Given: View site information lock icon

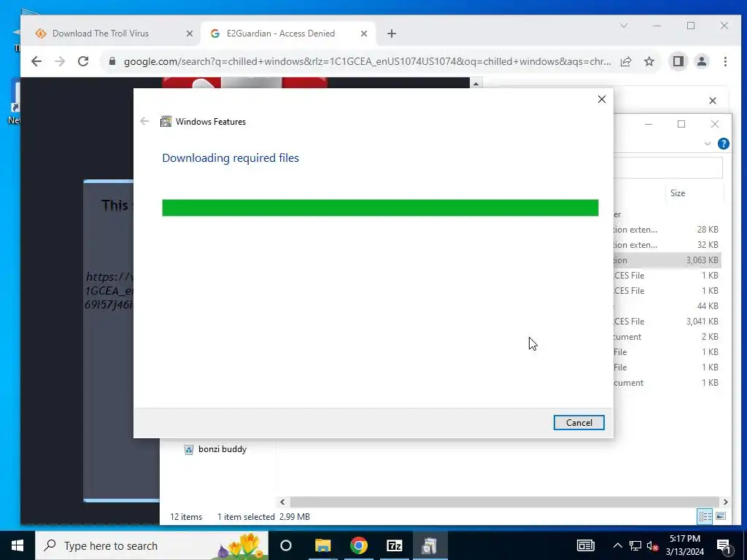Looking at the screenshot, I should (112, 61).
